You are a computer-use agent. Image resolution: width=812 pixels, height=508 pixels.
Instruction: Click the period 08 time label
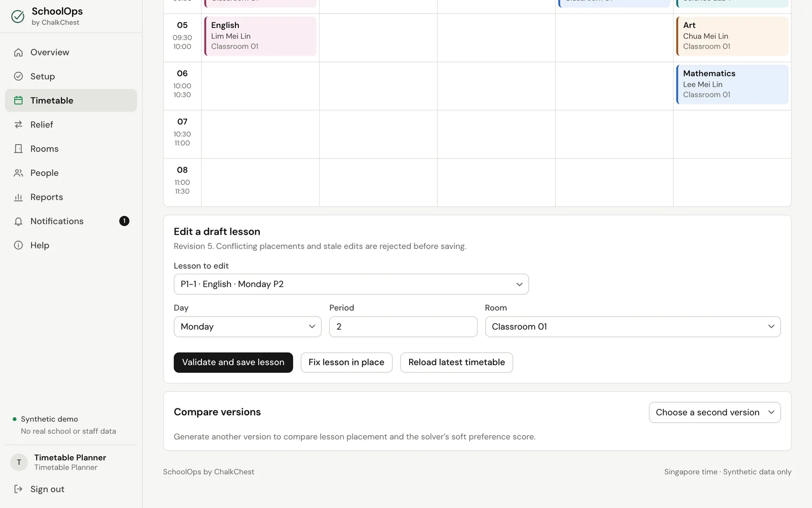coord(182,187)
